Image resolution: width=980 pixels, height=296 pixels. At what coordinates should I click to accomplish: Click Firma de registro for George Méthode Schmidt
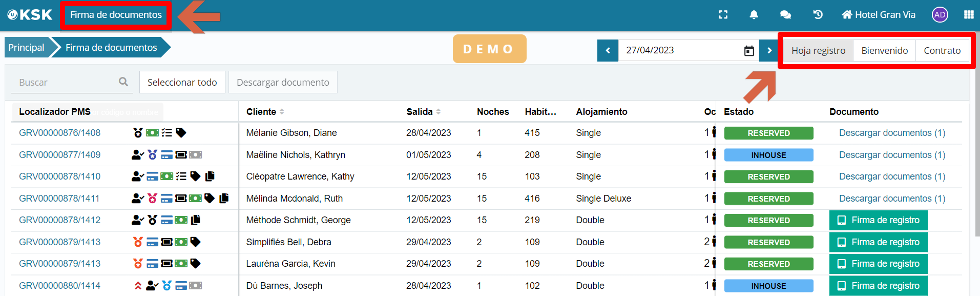[878, 220]
